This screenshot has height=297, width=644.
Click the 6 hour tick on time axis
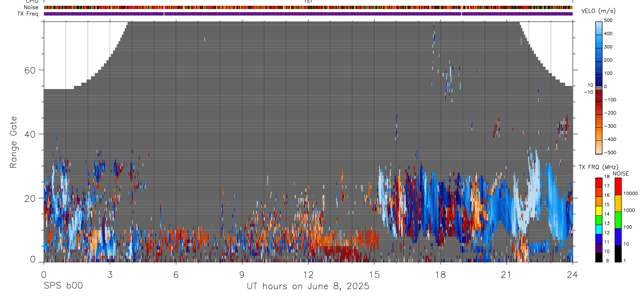(x=176, y=274)
